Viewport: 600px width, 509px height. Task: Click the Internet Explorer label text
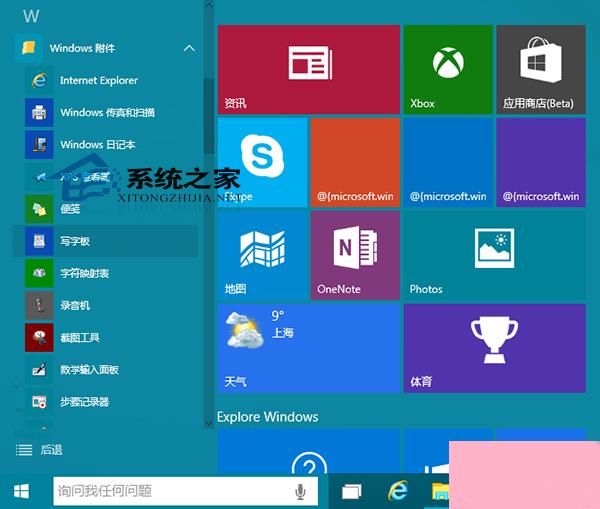(x=99, y=80)
